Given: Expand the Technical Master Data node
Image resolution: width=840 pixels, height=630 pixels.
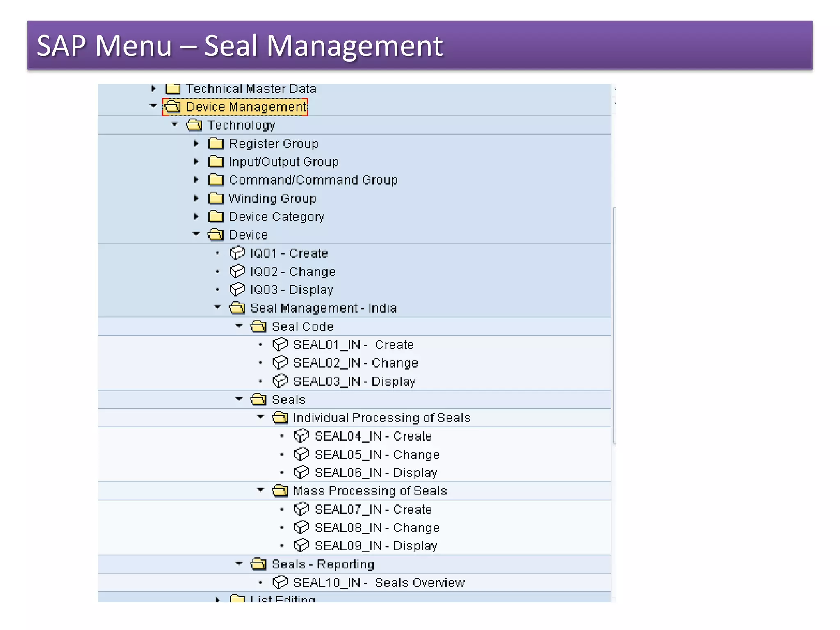Looking at the screenshot, I should coord(153,88).
